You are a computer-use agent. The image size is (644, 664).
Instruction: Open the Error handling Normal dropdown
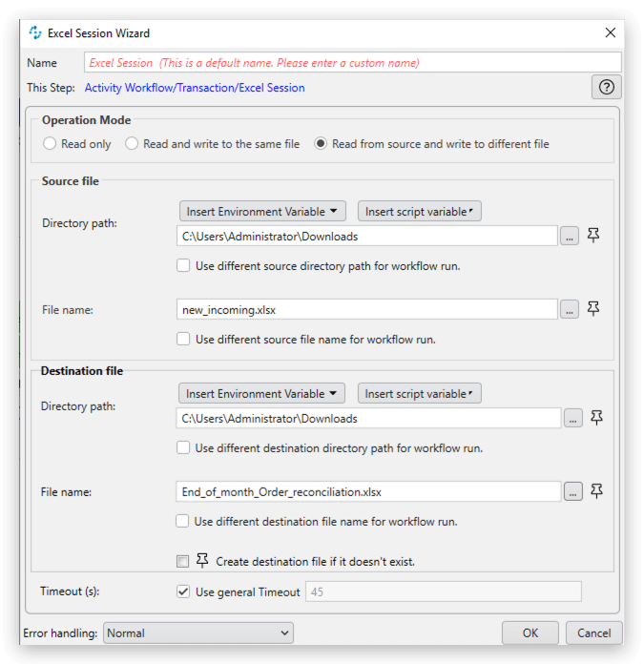click(x=198, y=633)
